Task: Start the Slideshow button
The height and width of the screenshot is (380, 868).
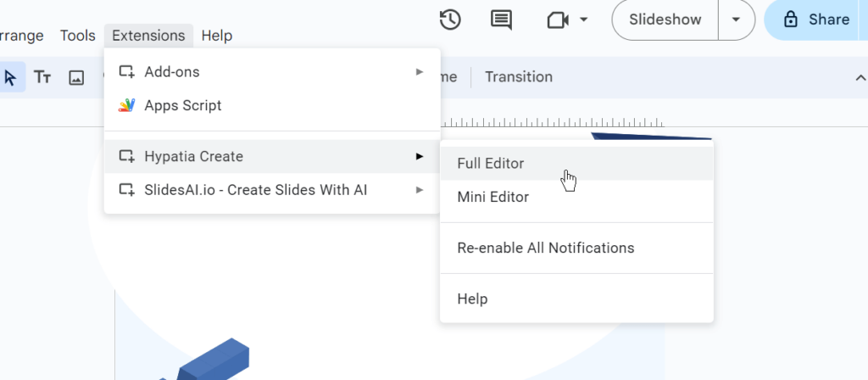Action: coord(665,20)
